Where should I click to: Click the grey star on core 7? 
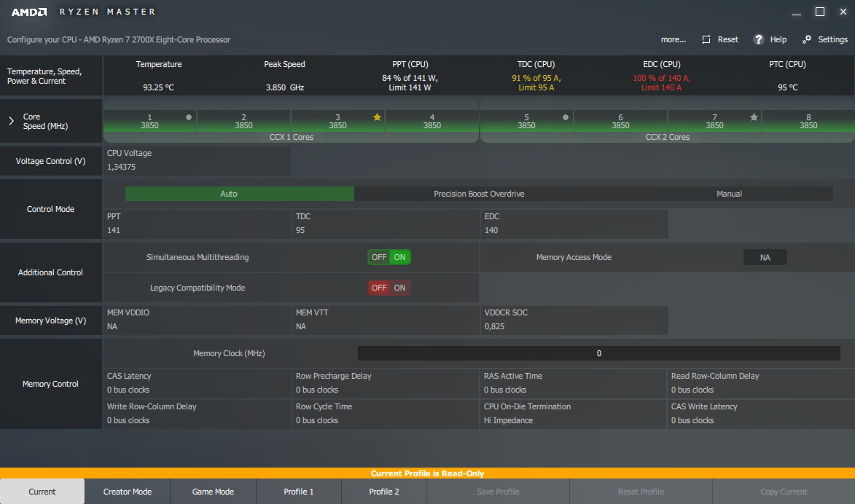coord(754,117)
